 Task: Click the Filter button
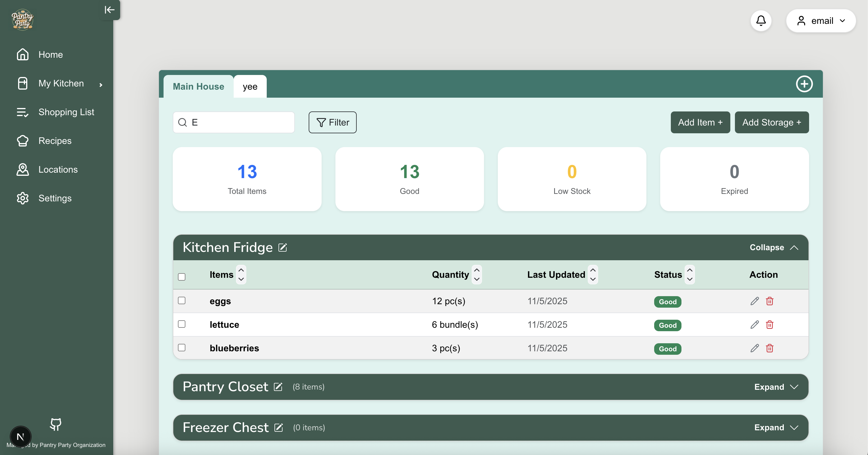333,122
